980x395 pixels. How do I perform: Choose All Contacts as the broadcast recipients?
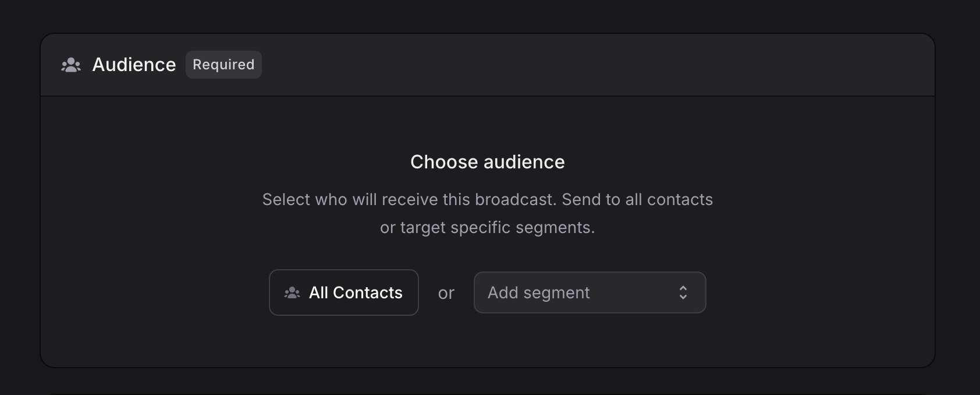coord(343,292)
